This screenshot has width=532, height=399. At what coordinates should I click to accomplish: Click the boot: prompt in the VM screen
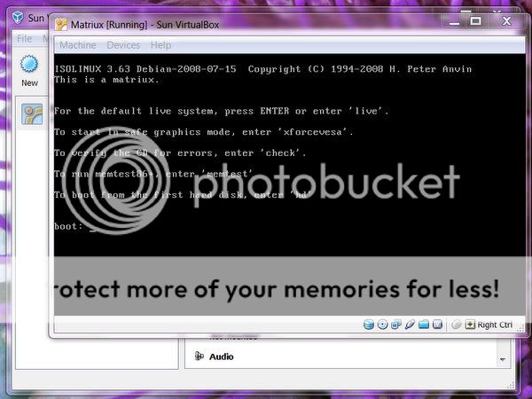pos(68,226)
